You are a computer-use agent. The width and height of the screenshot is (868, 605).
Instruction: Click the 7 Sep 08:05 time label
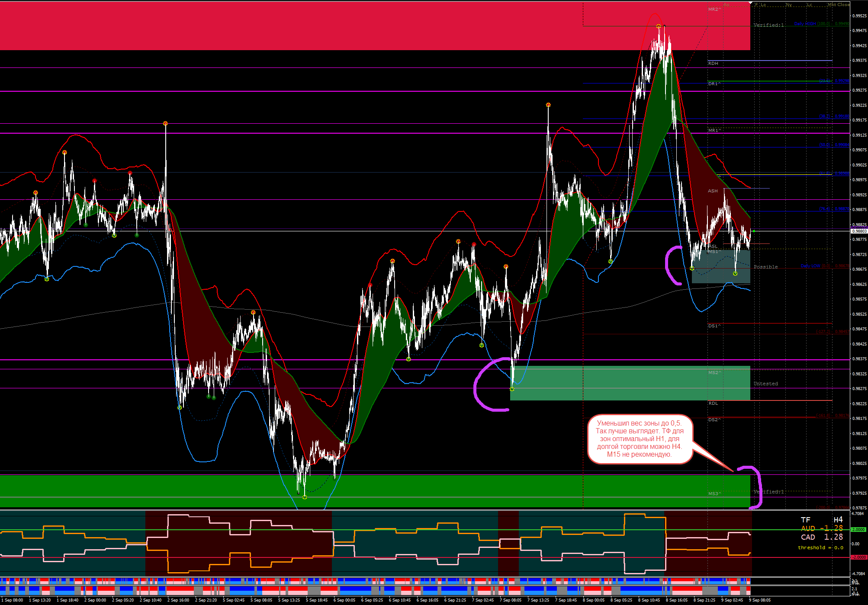pos(511,600)
